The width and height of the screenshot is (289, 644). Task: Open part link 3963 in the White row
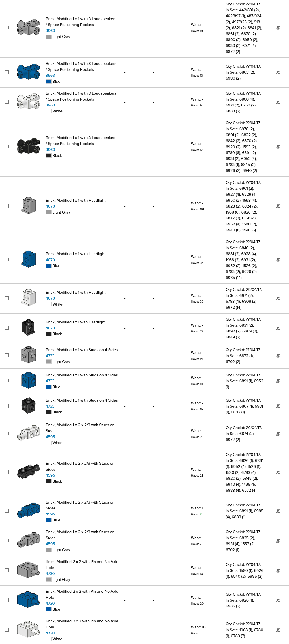click(x=50, y=105)
